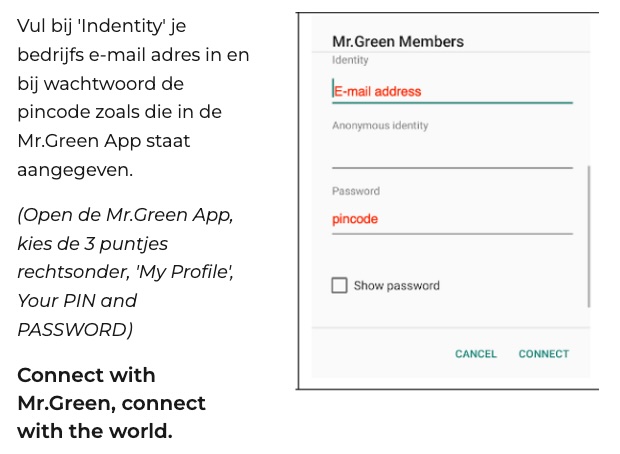Click the 'Show password' label text
The height and width of the screenshot is (454, 620).
[x=396, y=286]
